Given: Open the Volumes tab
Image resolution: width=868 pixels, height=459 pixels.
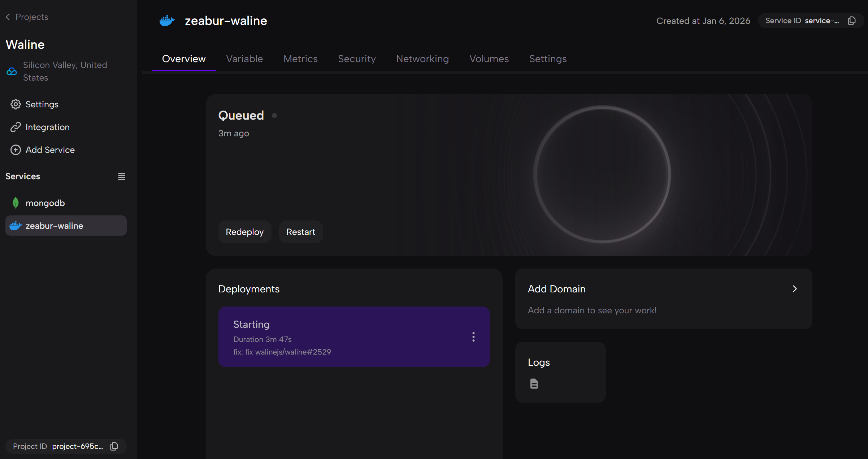Looking at the screenshot, I should (x=489, y=59).
